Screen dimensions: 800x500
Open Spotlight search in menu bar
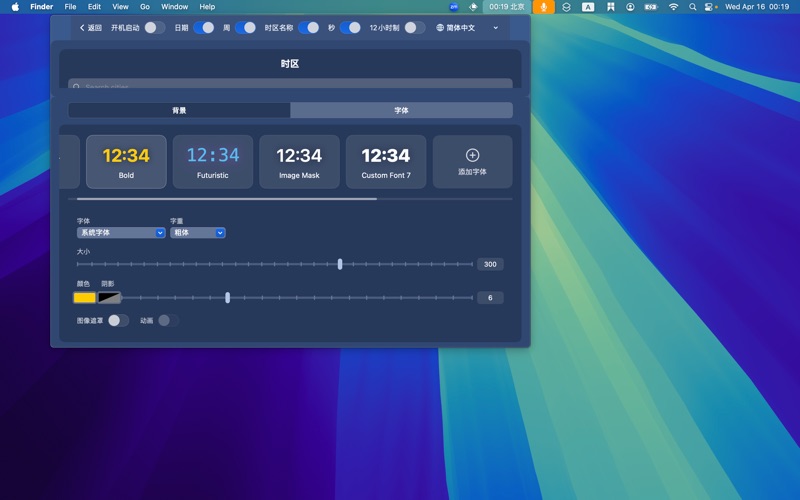692,7
